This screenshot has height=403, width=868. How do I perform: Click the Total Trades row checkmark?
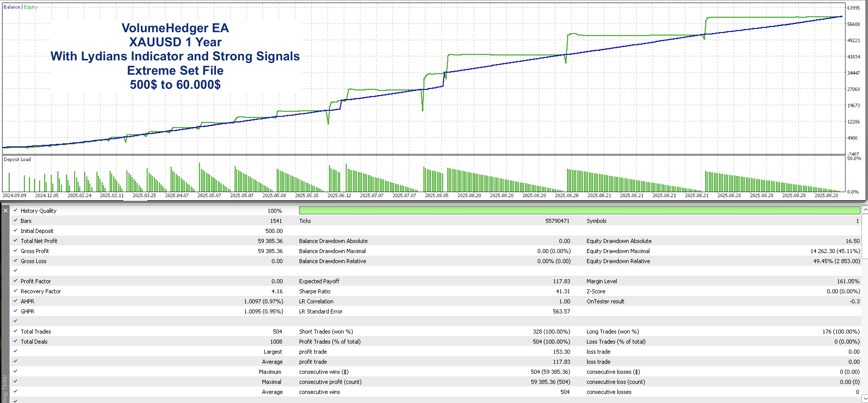pyautogui.click(x=15, y=331)
